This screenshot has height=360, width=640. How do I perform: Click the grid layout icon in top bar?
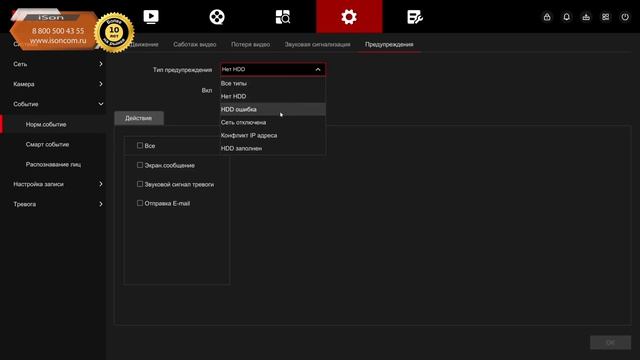[x=606, y=17]
